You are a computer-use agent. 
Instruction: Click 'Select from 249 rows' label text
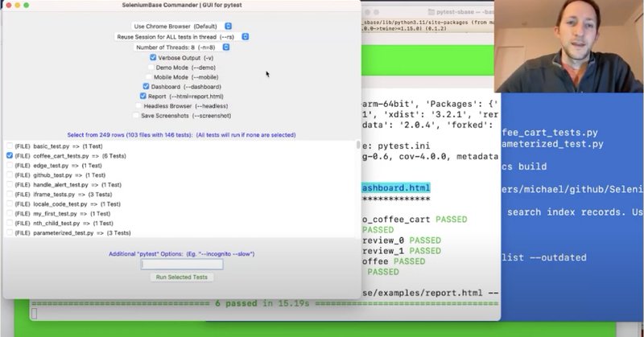pyautogui.click(x=182, y=134)
